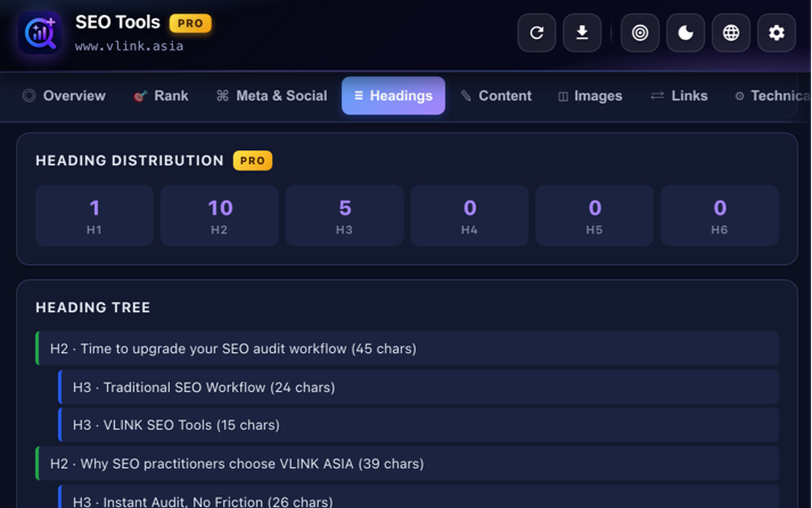Switch to the Rank tab
812x508 pixels.
(x=161, y=96)
